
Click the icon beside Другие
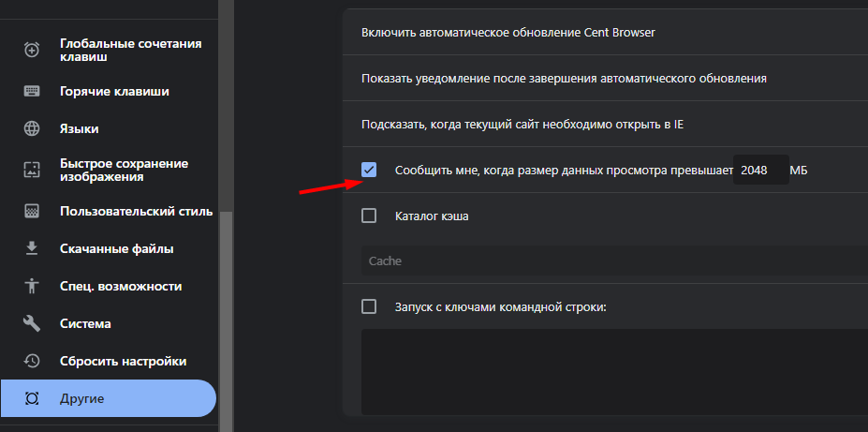(32, 398)
